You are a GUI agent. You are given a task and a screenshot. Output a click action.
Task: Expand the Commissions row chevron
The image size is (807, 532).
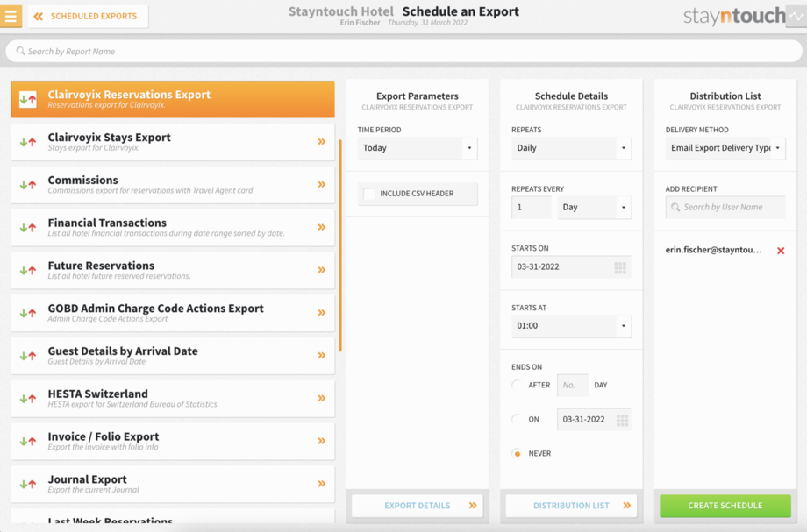coord(322,184)
